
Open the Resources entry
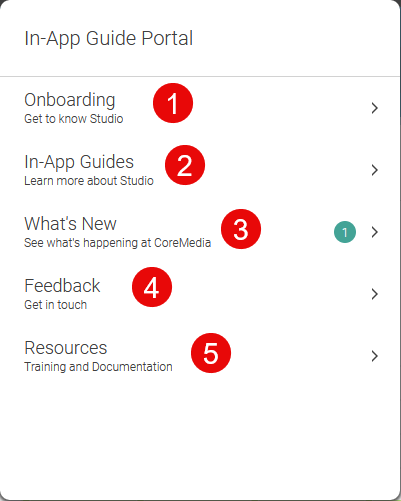point(200,356)
